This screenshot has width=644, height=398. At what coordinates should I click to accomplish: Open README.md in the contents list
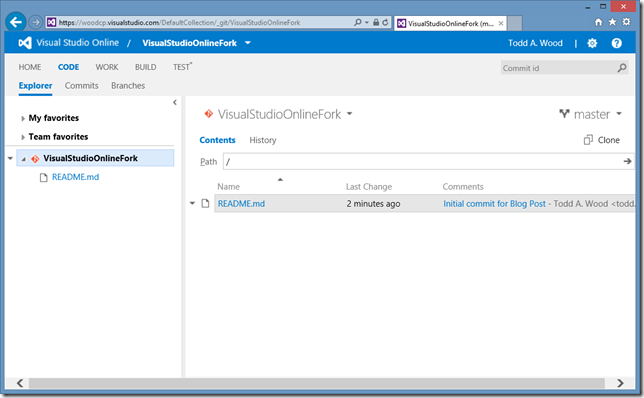point(241,204)
